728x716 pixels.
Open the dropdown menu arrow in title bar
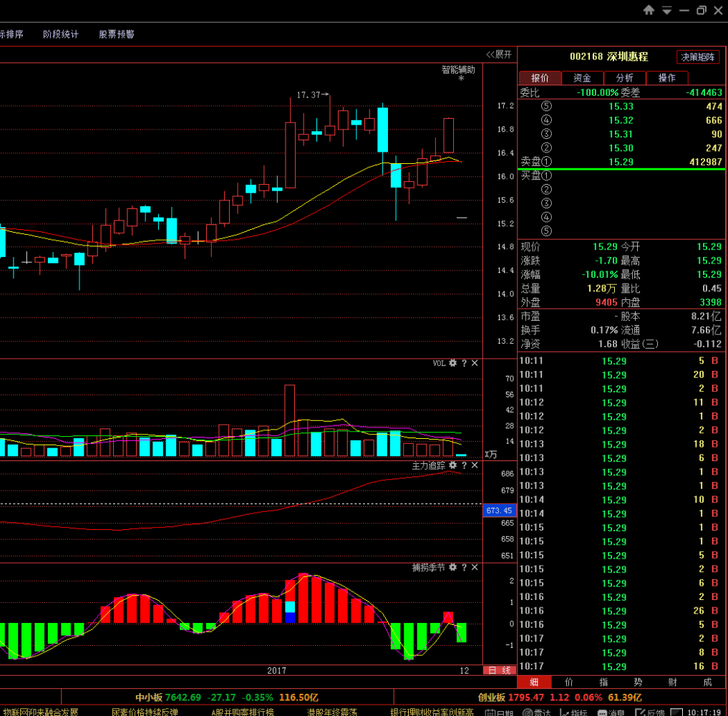[x=666, y=10]
